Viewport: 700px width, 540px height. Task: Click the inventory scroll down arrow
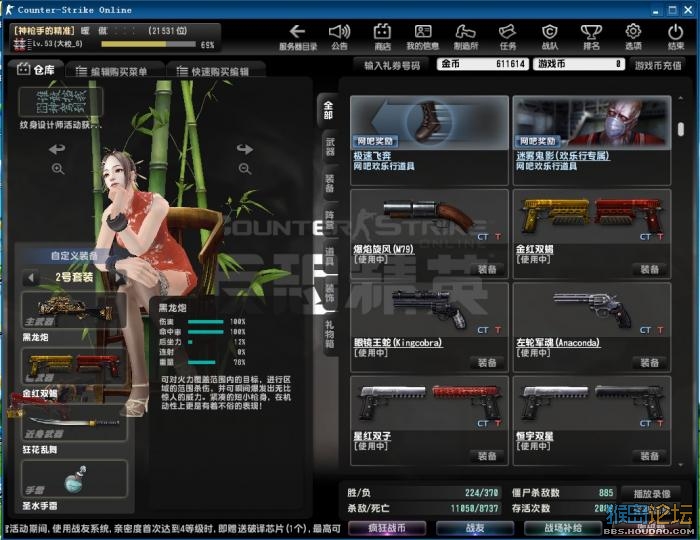point(680,465)
